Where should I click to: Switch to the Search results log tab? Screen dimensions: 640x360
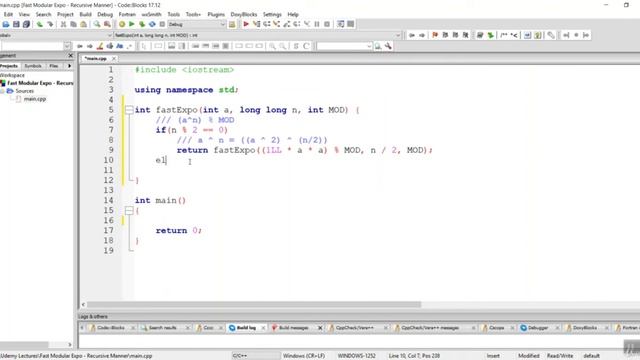[x=162, y=328]
